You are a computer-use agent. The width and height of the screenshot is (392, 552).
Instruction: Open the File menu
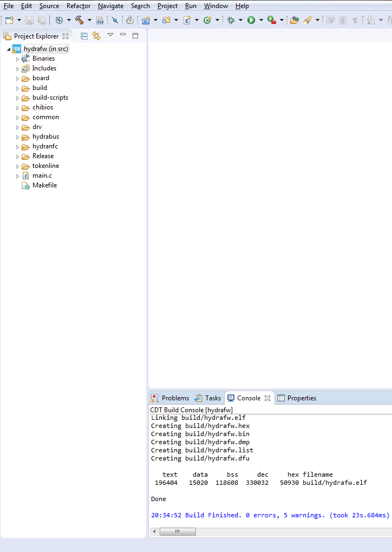[x=9, y=6]
